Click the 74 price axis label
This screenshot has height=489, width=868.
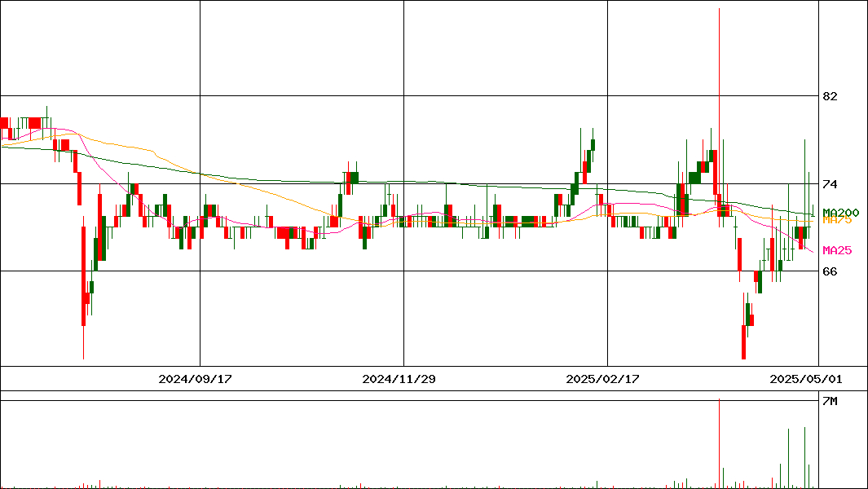[x=830, y=184]
